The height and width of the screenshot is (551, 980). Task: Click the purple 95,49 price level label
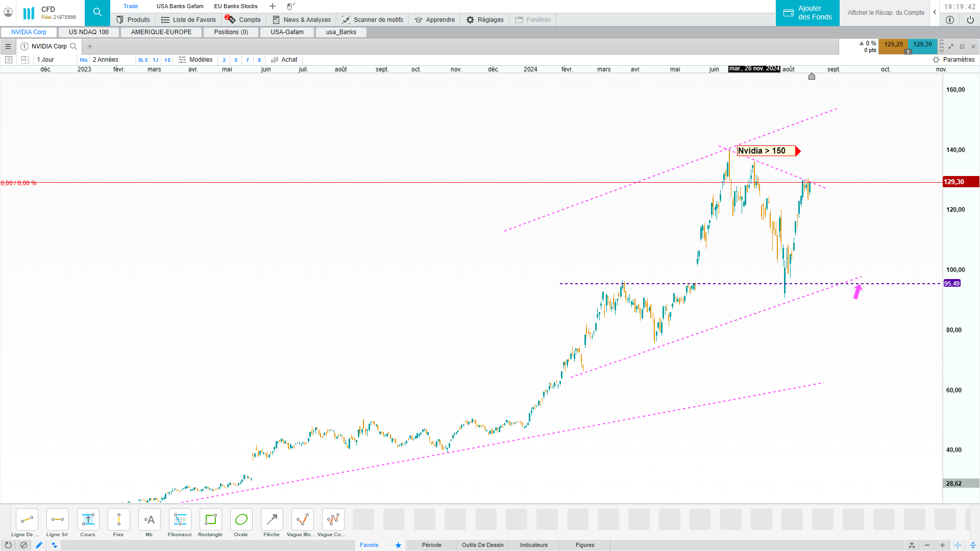pyautogui.click(x=952, y=284)
